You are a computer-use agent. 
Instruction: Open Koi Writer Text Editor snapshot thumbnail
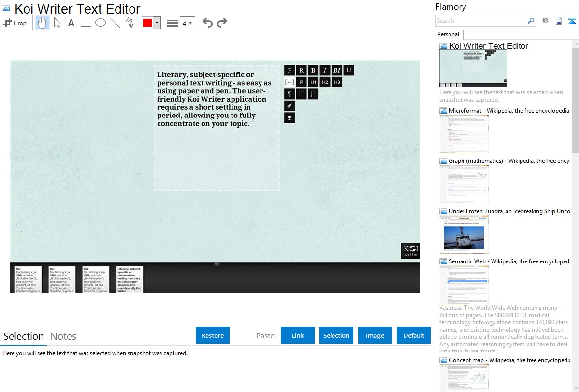[x=473, y=68]
